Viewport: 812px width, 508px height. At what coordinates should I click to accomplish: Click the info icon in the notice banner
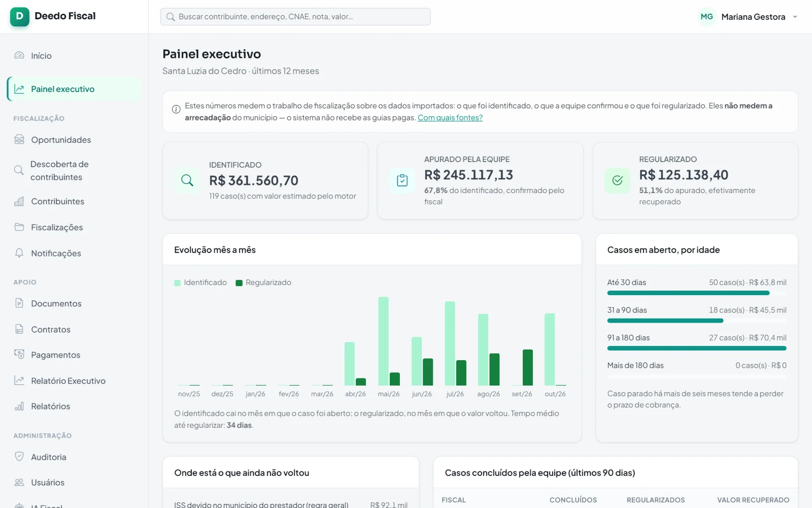coord(176,109)
